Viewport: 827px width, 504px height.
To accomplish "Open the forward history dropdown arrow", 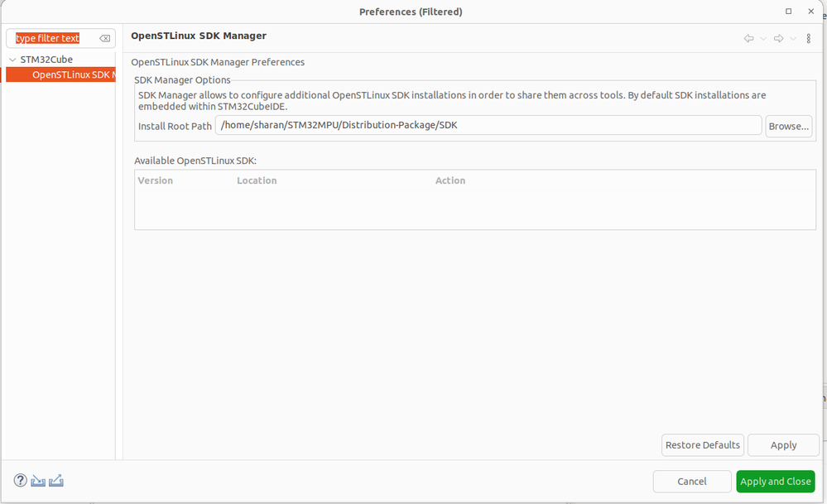I will [793, 39].
